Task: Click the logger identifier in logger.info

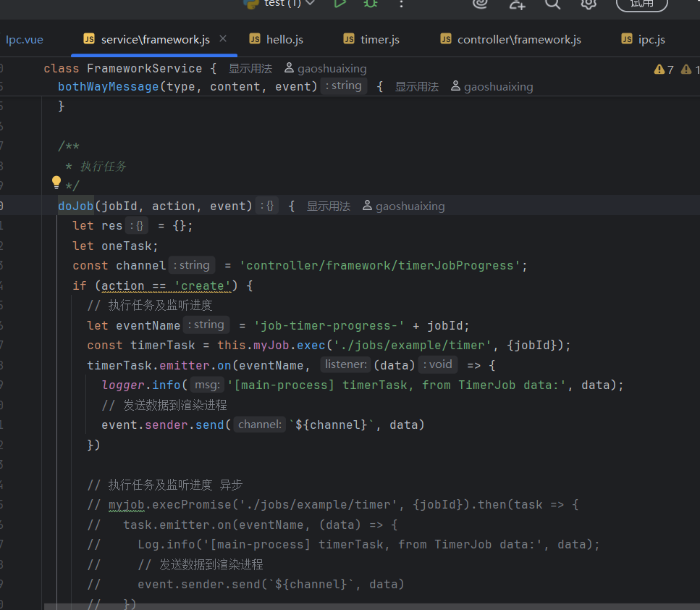Action: (123, 385)
